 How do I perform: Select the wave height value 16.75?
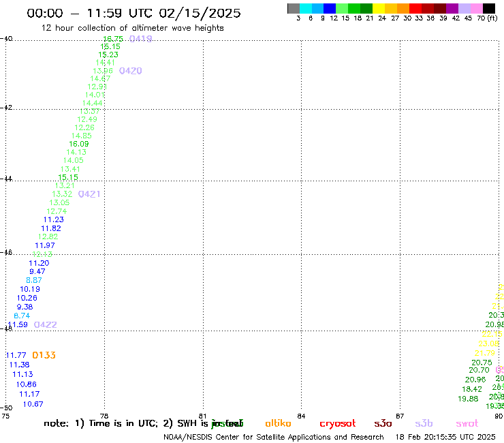[113, 39]
